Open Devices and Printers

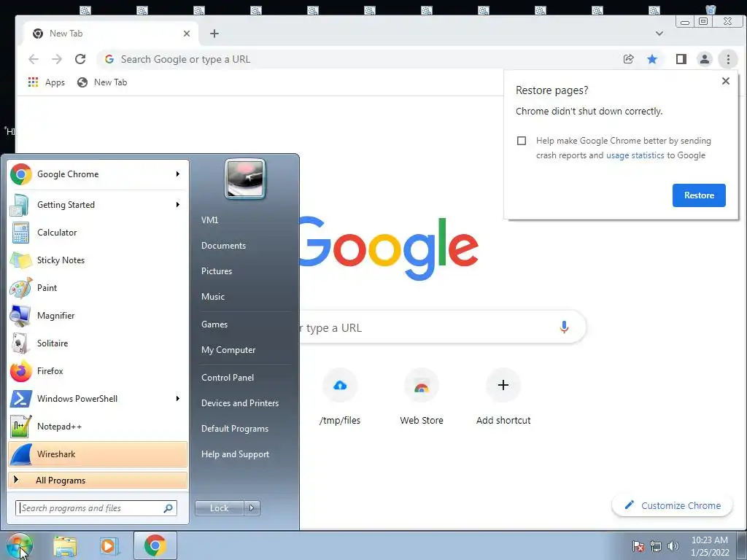[x=239, y=402]
